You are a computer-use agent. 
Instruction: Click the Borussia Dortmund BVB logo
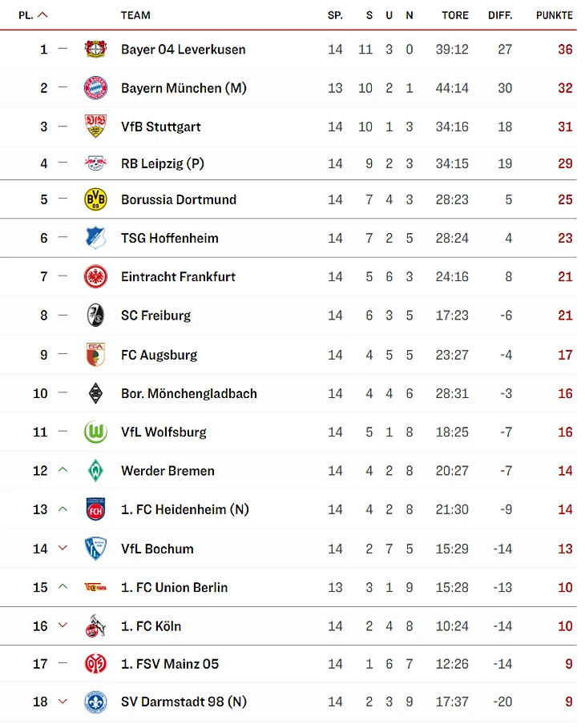tap(95, 199)
